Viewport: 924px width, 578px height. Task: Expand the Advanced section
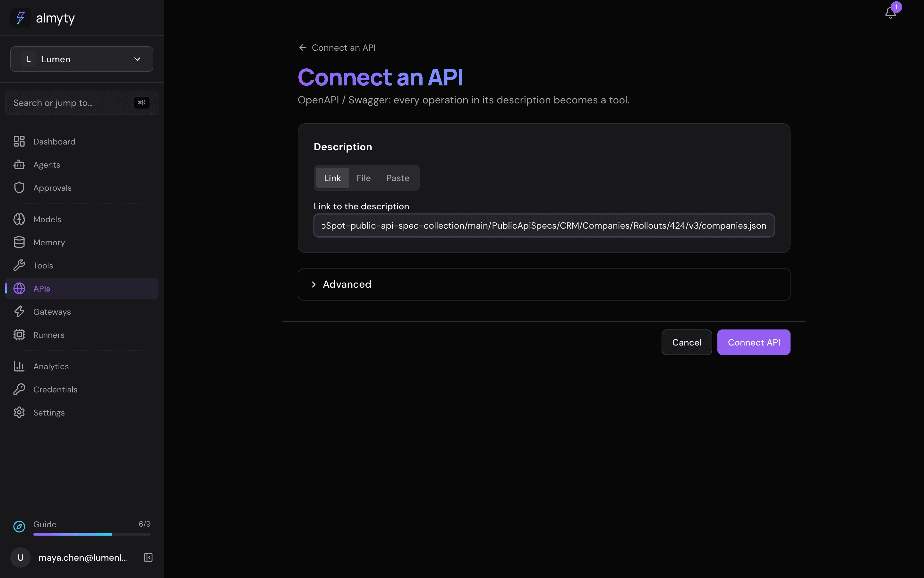[544, 285]
